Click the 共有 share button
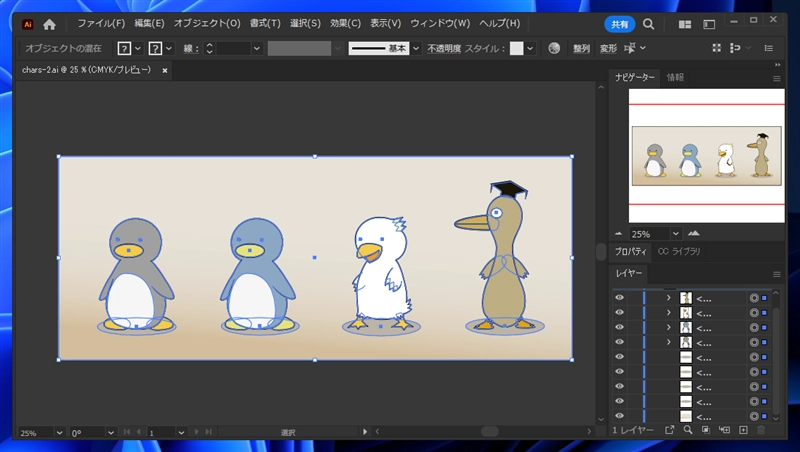 pos(619,24)
